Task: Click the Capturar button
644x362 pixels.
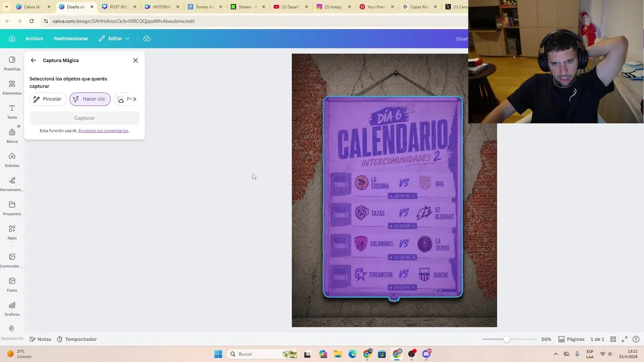Action: coord(85,118)
